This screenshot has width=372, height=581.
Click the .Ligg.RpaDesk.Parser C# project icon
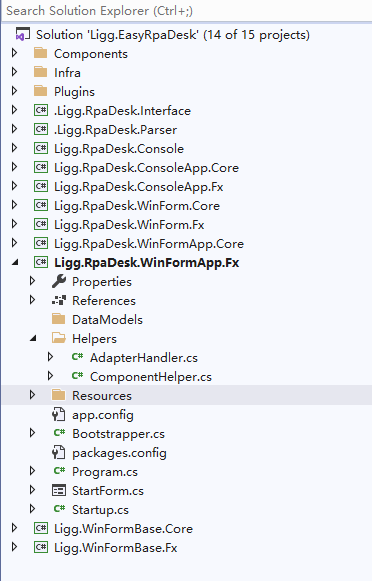click(41, 129)
